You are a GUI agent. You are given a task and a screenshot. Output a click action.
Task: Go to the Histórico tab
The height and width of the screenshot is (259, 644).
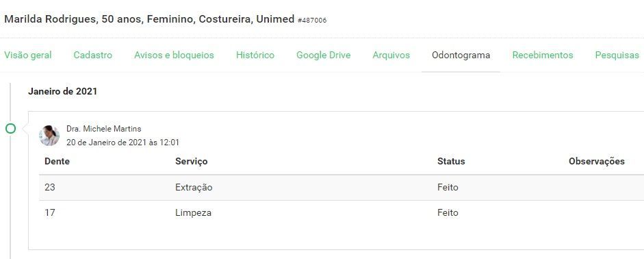[x=255, y=55]
